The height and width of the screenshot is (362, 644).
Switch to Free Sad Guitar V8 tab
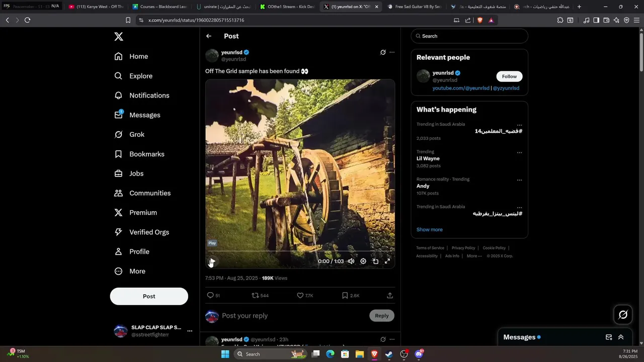click(415, 7)
